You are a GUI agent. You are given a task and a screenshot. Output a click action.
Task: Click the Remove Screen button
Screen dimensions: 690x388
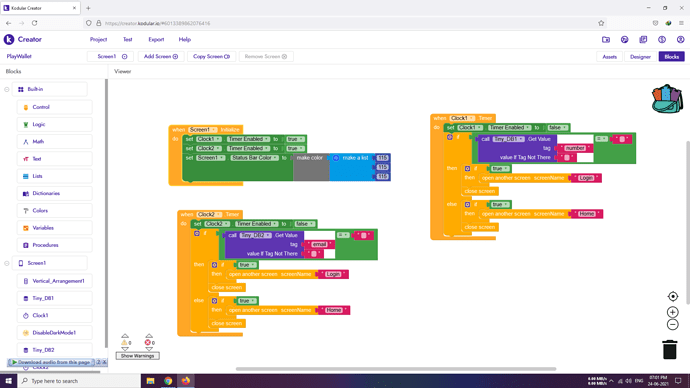click(266, 56)
